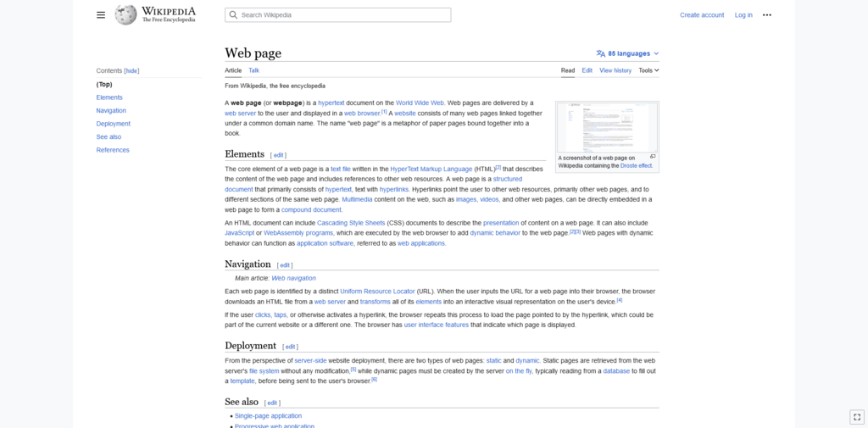Open the Web navigation main article link
Image resolution: width=868 pixels, height=428 pixels.
point(293,278)
